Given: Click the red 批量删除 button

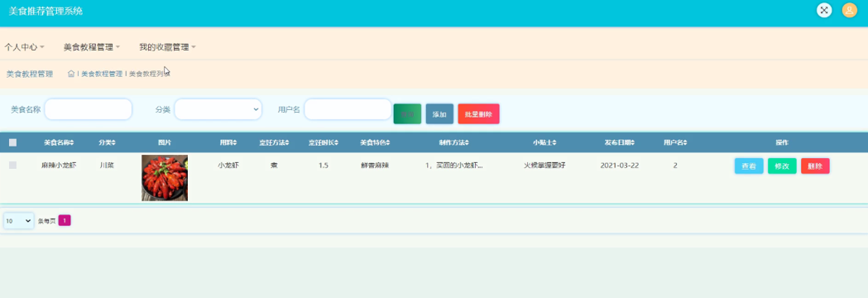Looking at the screenshot, I should click(478, 114).
